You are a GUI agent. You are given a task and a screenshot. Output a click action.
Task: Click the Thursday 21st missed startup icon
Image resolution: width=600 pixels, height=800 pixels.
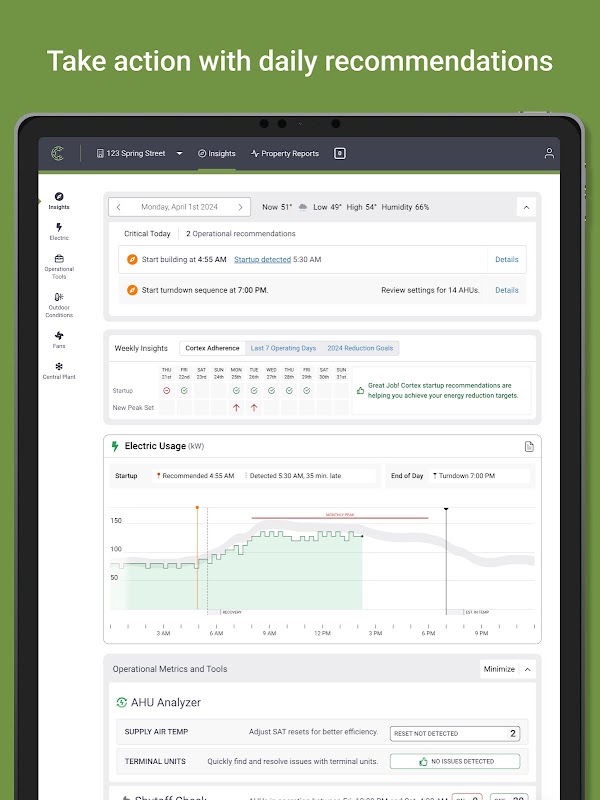coord(166,390)
